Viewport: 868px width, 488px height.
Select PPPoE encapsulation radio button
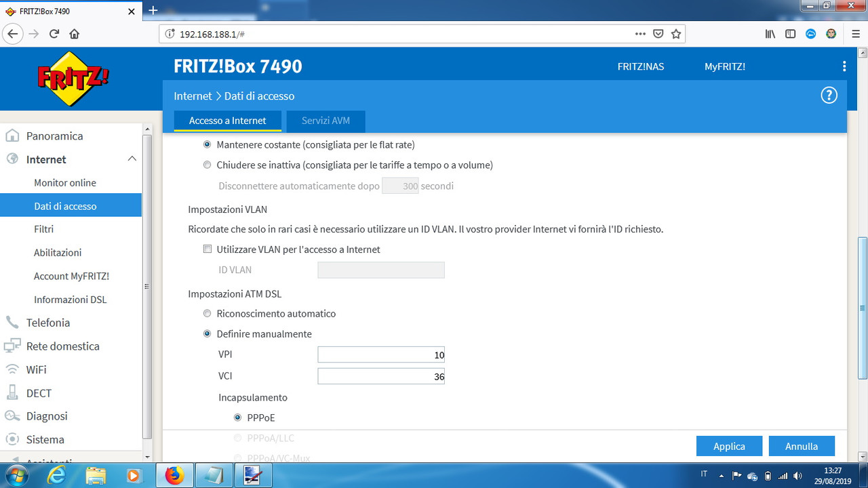pos(237,418)
